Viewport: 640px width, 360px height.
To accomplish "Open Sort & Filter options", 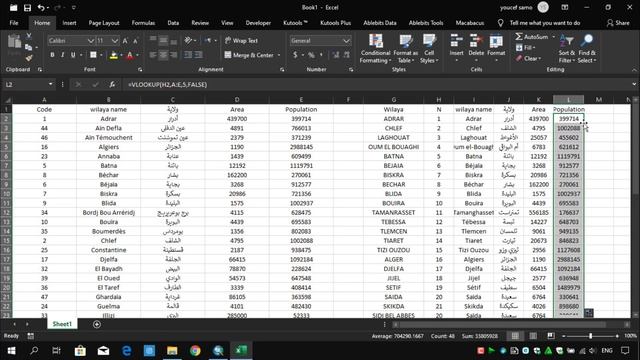I will click(x=567, y=49).
